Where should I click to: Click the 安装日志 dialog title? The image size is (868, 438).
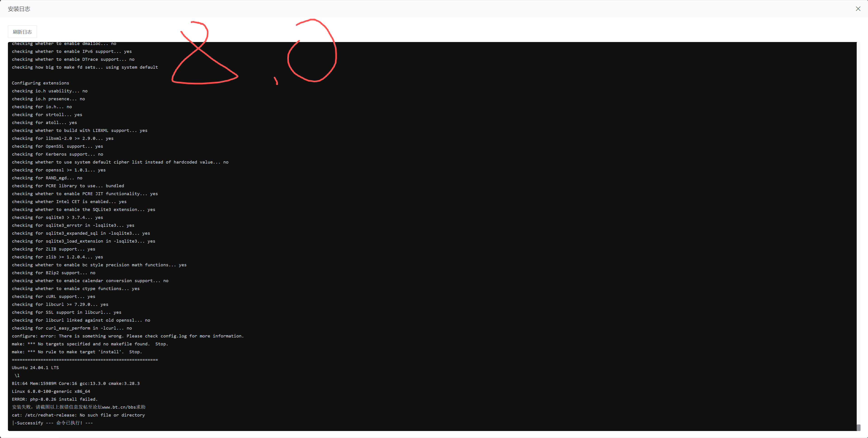[19, 9]
